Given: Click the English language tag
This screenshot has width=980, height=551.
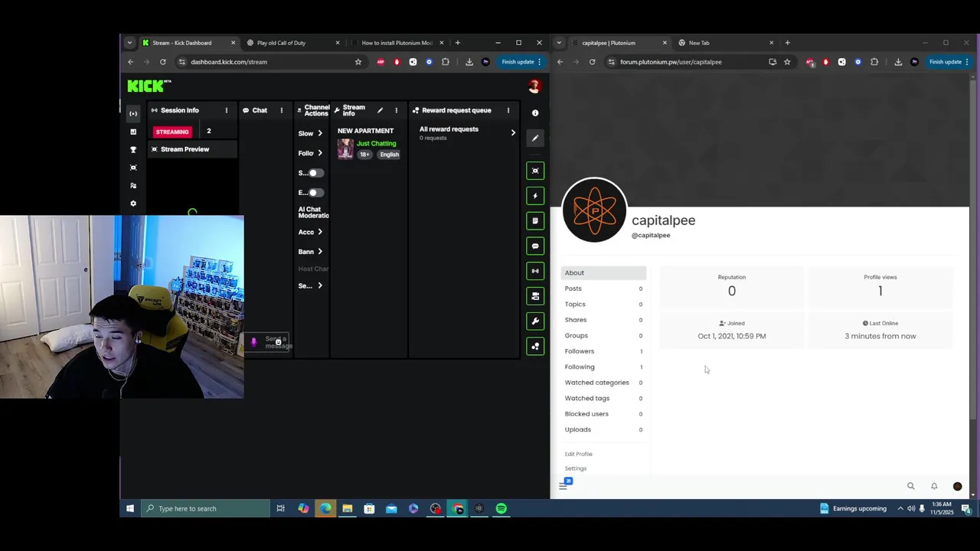Looking at the screenshot, I should pyautogui.click(x=389, y=155).
